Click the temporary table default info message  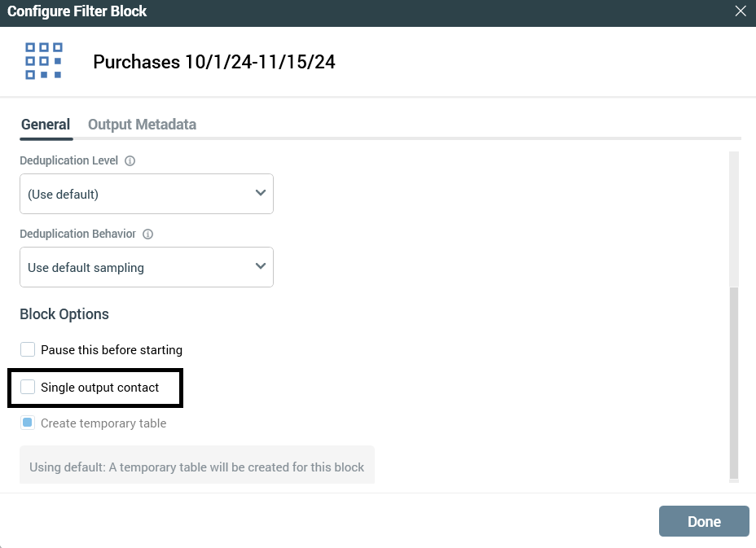tap(196, 467)
